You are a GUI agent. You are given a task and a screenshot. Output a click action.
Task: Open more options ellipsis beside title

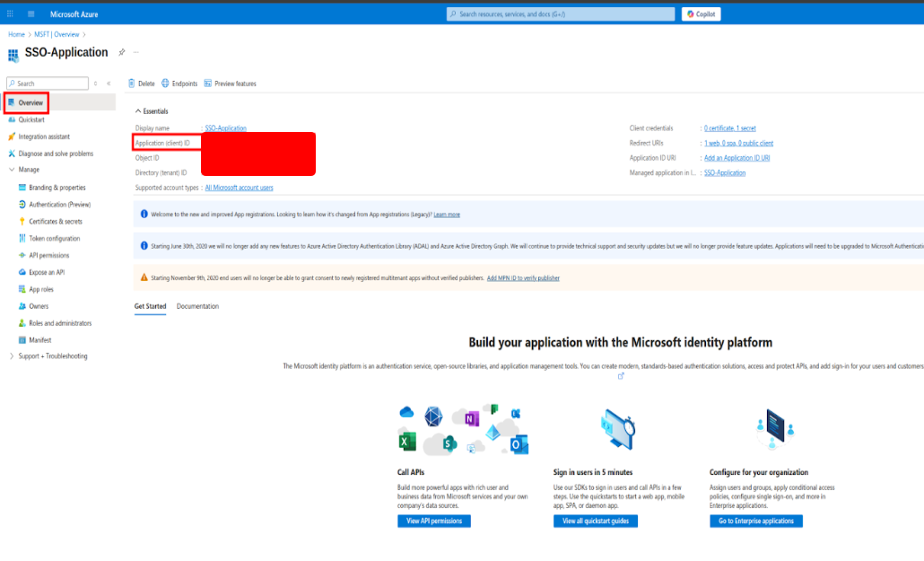136,52
